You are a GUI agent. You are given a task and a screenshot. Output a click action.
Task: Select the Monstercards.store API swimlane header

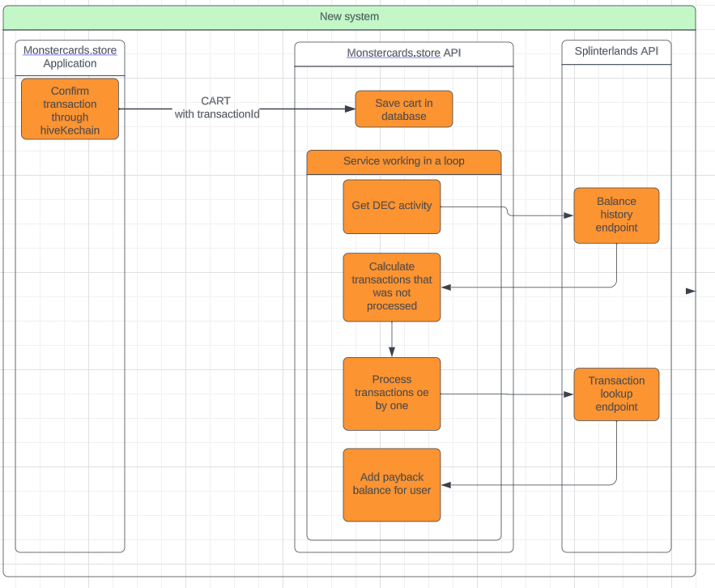[404, 53]
